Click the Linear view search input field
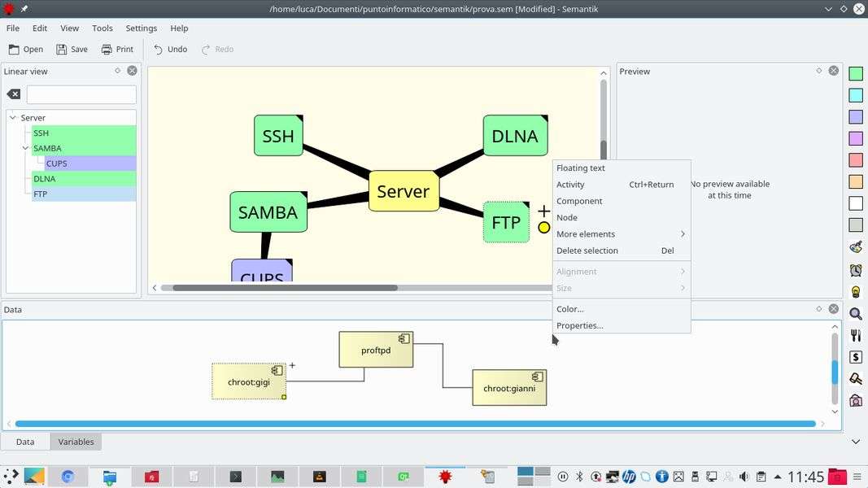This screenshot has width=868, height=488. (81, 94)
